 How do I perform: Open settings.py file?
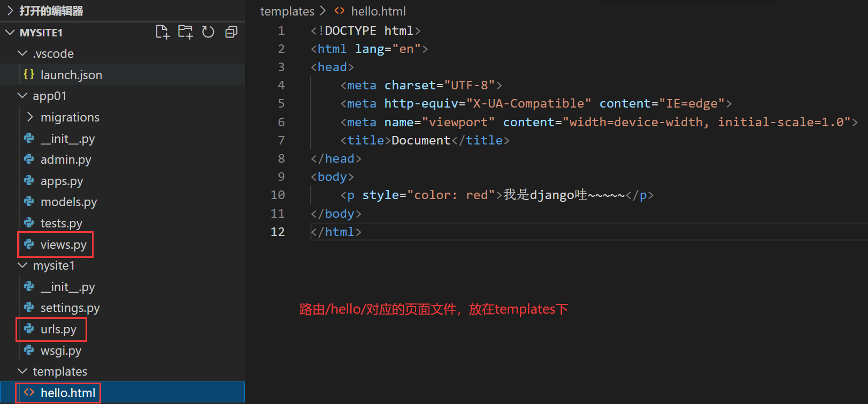pos(70,308)
